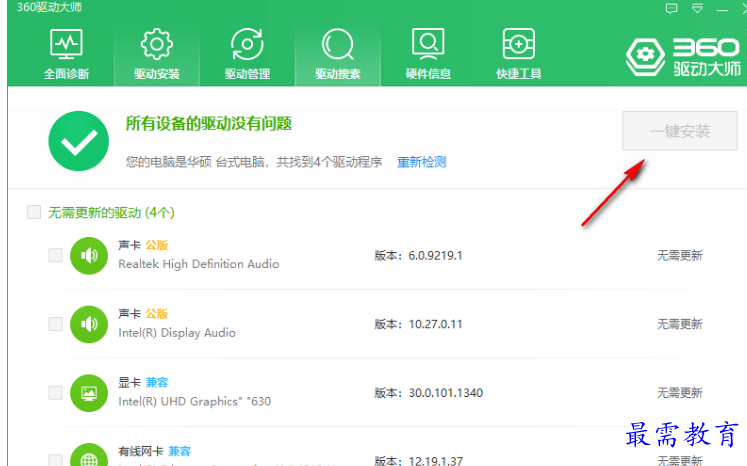Click the 无需更新的驱动 (4个) header text
This screenshot has width=747, height=466.
[111, 213]
